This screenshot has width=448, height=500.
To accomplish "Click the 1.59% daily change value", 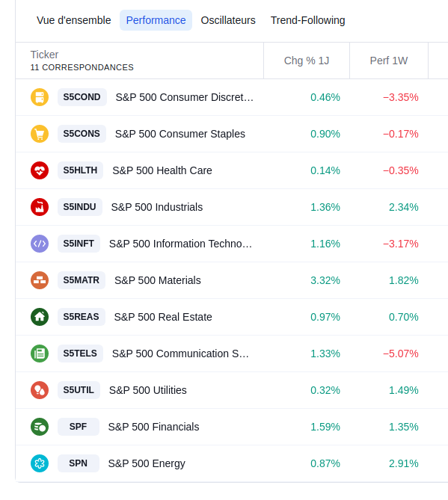I will coord(325,428).
